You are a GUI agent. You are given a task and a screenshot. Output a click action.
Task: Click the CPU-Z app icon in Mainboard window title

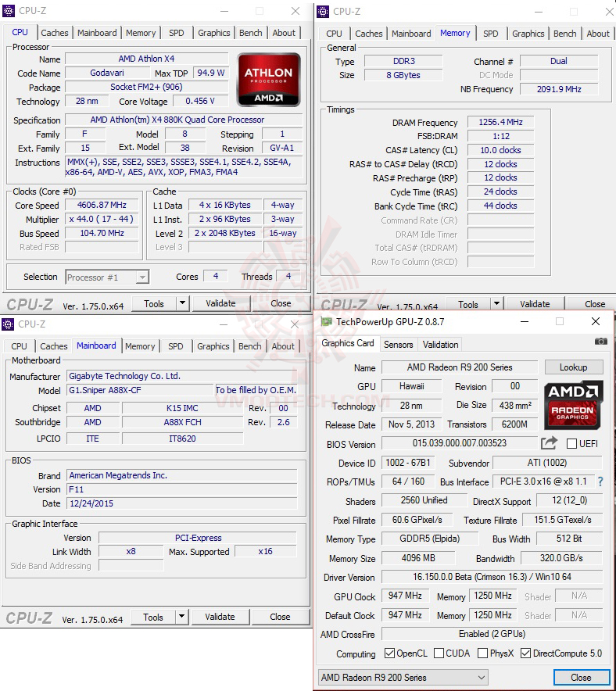coord(8,324)
